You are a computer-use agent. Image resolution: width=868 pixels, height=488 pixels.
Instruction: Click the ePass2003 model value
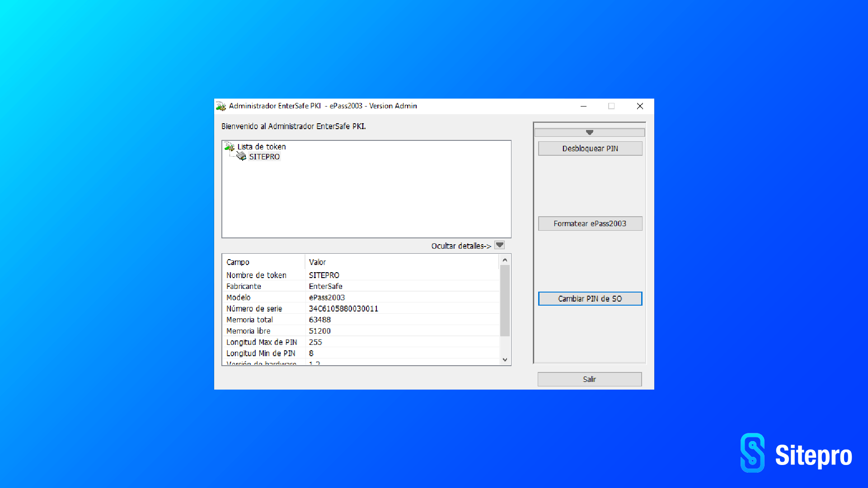click(x=327, y=297)
